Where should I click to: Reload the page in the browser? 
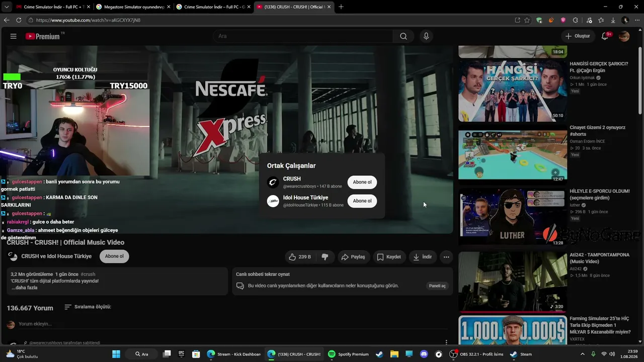(19, 20)
